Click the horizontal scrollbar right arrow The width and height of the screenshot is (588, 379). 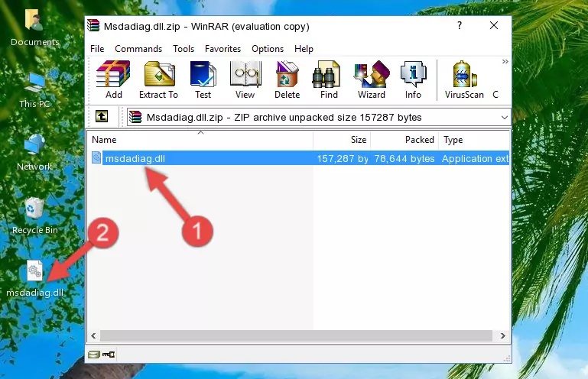coord(503,335)
